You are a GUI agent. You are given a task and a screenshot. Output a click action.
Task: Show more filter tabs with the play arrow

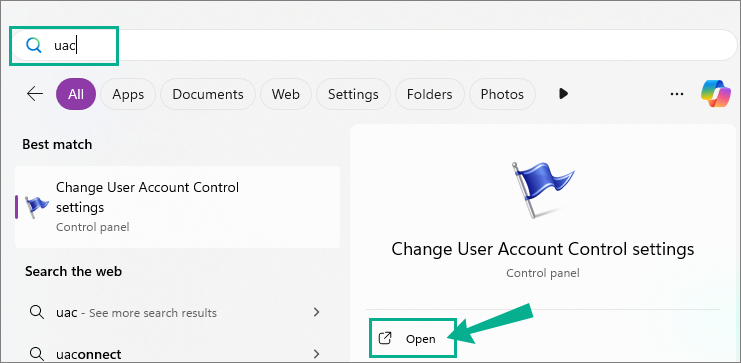[563, 94]
